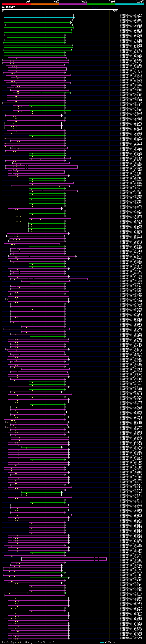Open hit UniRef100_Q8S567
The height and width of the screenshot is (644, 146).
click(x=131, y=15)
